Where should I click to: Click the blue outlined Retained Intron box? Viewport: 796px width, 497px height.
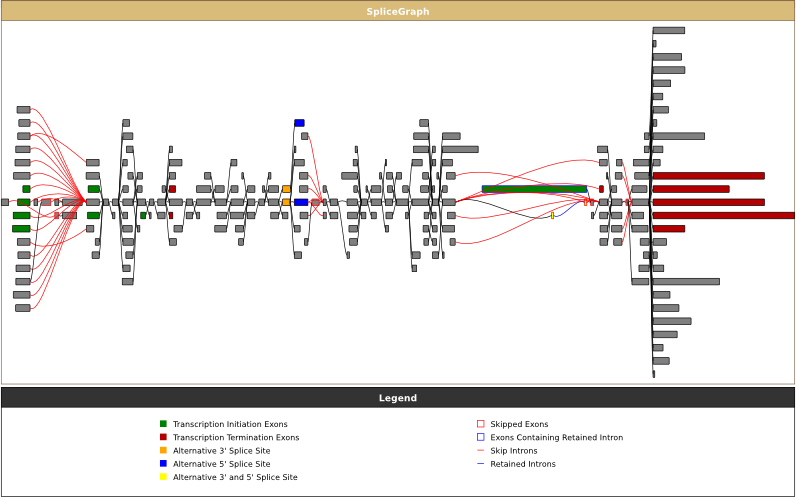click(480, 437)
